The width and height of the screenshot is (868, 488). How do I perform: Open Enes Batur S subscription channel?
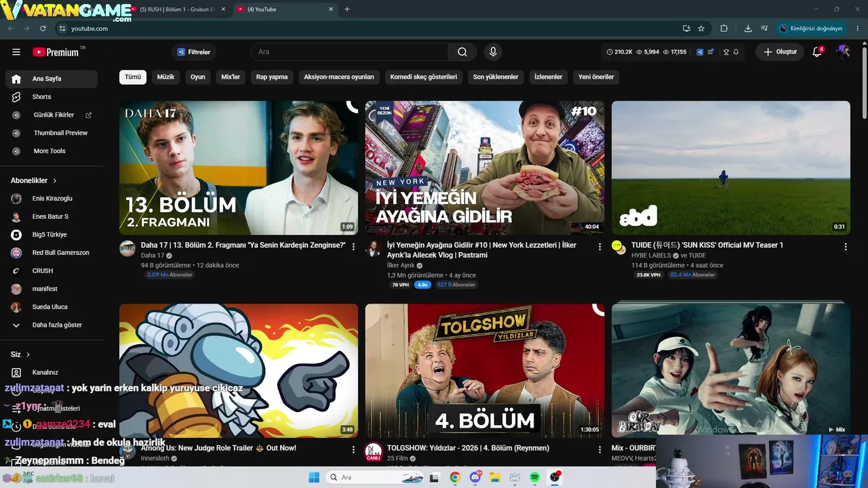tap(52, 217)
